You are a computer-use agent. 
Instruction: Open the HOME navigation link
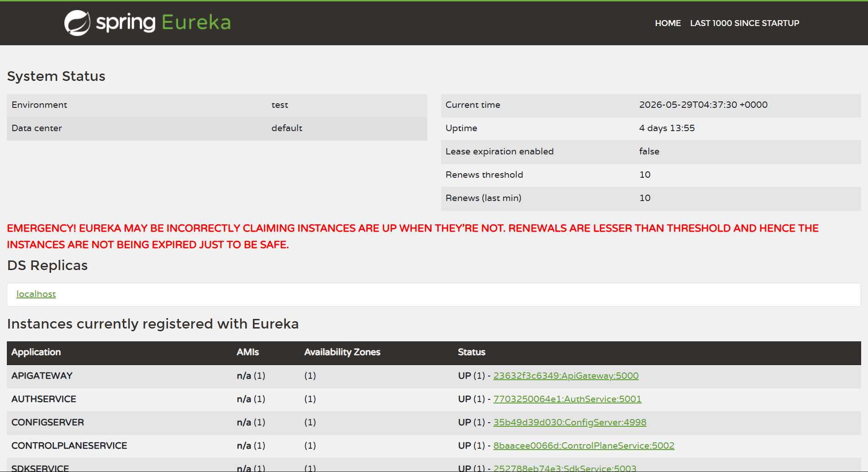click(668, 23)
